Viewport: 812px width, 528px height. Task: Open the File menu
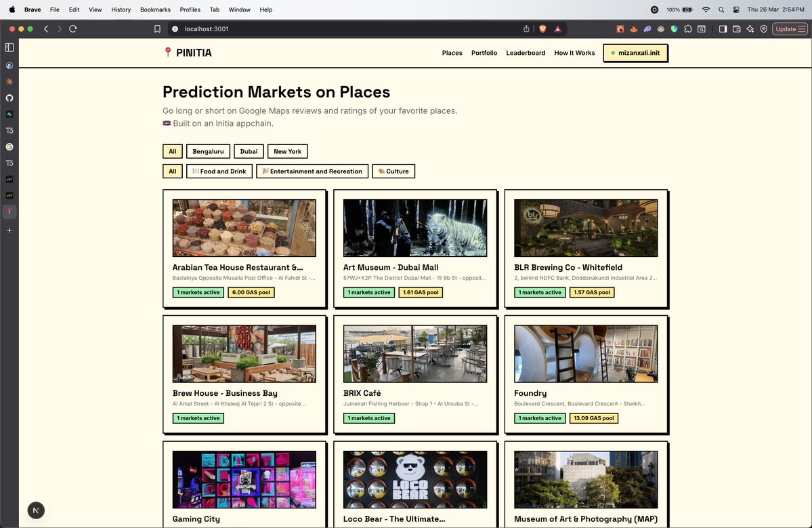54,9
